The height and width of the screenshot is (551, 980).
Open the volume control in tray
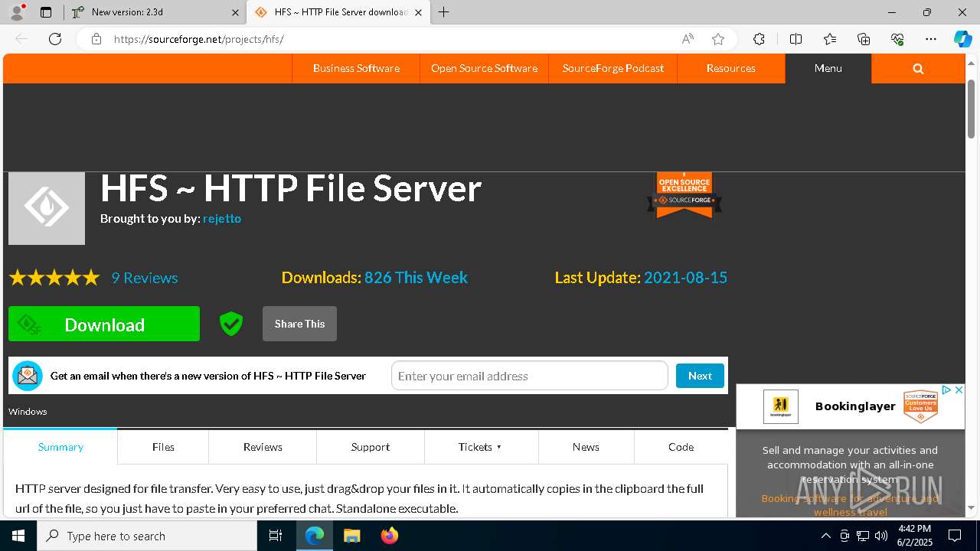click(x=880, y=536)
